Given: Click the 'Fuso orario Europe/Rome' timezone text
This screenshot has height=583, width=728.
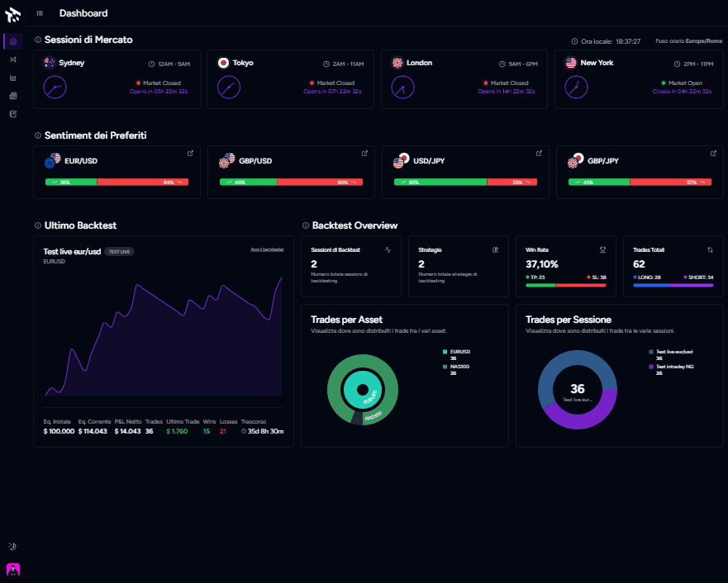Looking at the screenshot, I should coord(688,40).
